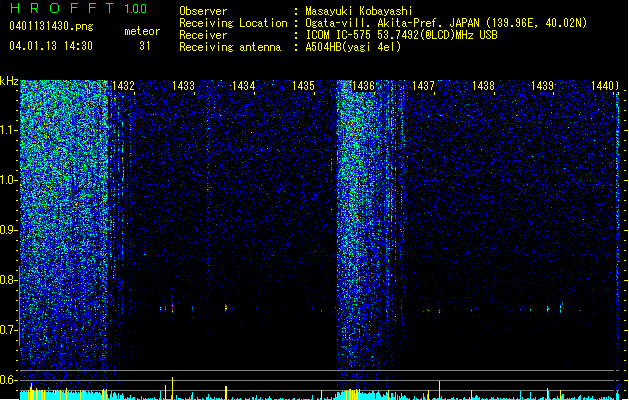Click the HROFFT 1.0.0 title text
The height and width of the screenshot is (400, 629).
(78, 8)
